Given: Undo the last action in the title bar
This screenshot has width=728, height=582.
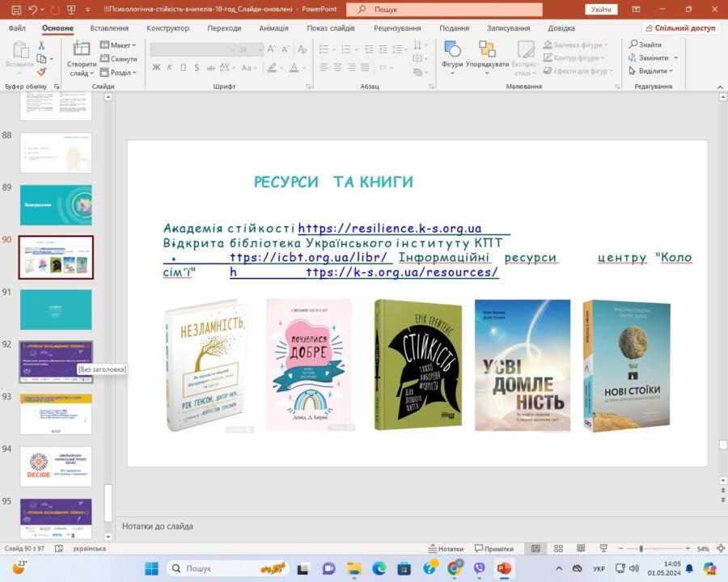Looking at the screenshot, I should click(32, 9).
